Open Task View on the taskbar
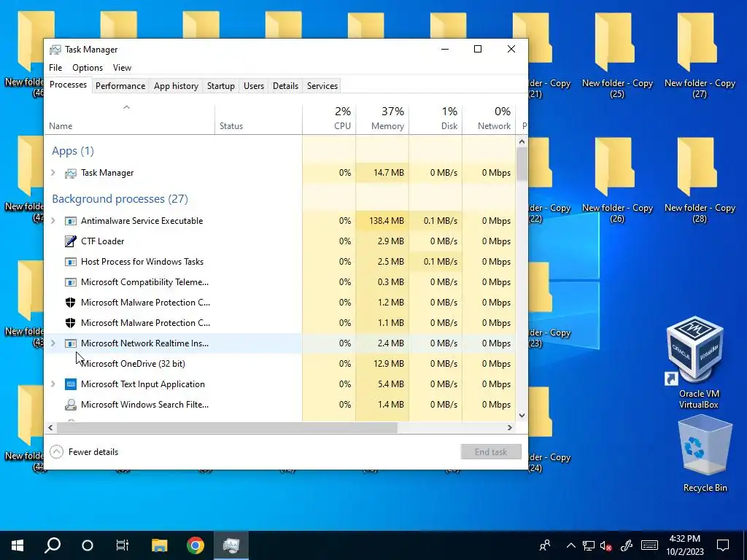This screenshot has height=560, width=747. click(123, 545)
